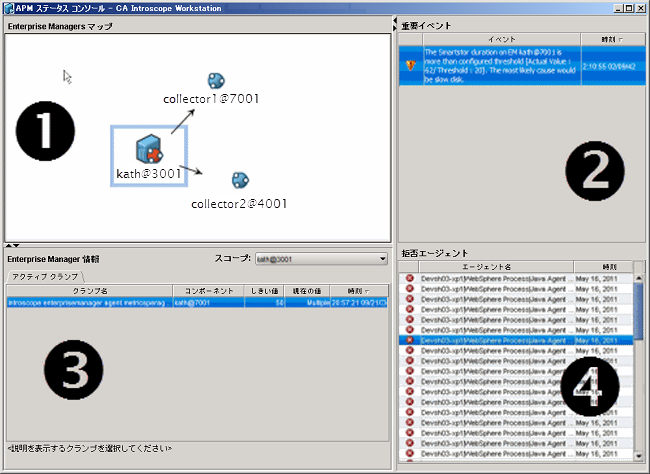Click the collector1@7001 collector icon

[216, 81]
